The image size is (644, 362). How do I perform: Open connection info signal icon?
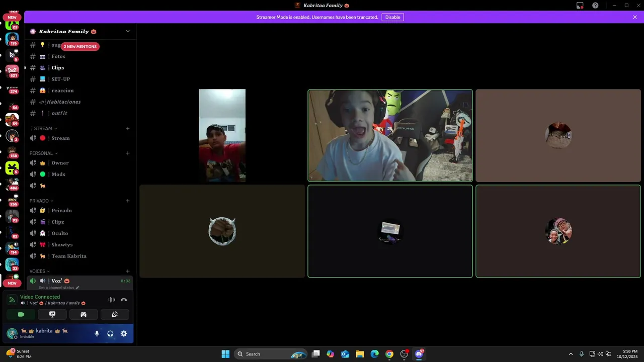12,300
